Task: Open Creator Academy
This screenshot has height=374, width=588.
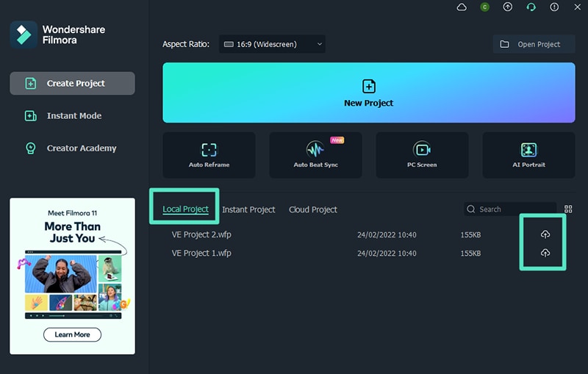Action: 72,148
